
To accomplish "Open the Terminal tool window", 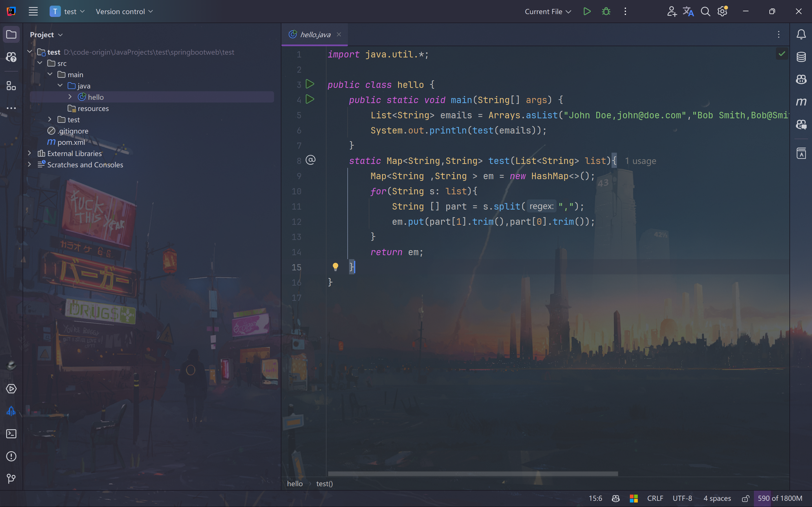I will click(x=11, y=434).
